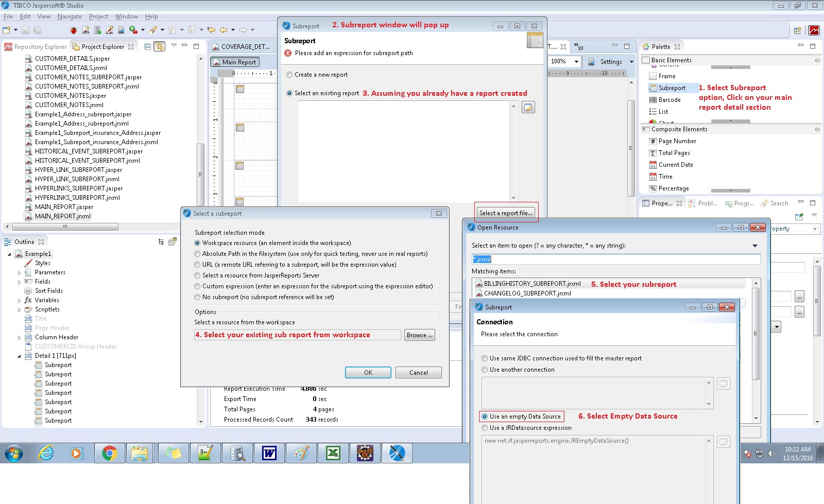The image size is (824, 504).
Task: Select CUSTOMER_NOTES.jrxml in Project Explorer
Action: (64, 105)
